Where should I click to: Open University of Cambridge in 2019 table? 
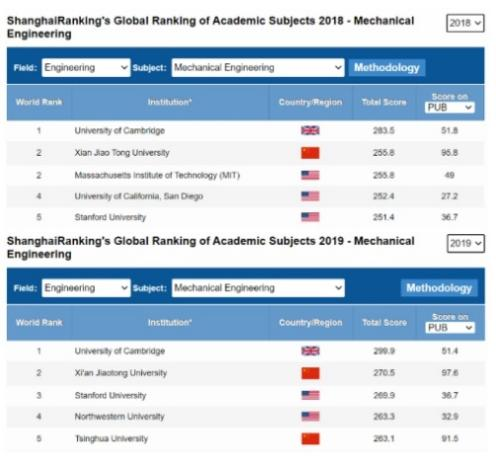click(x=120, y=351)
